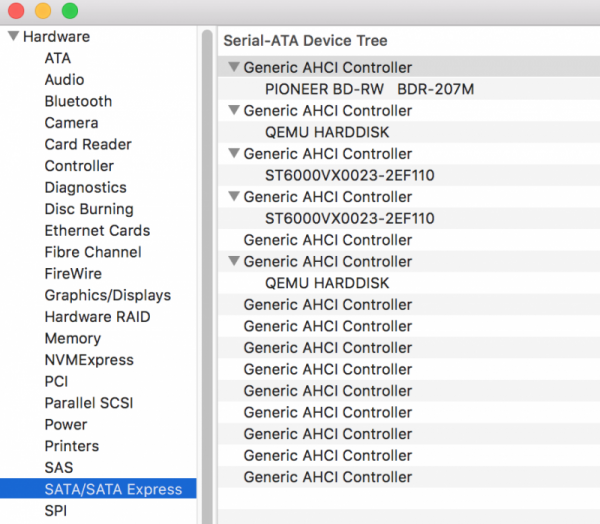
Task: Click the yellow minimize window button
Action: pyautogui.click(x=43, y=11)
